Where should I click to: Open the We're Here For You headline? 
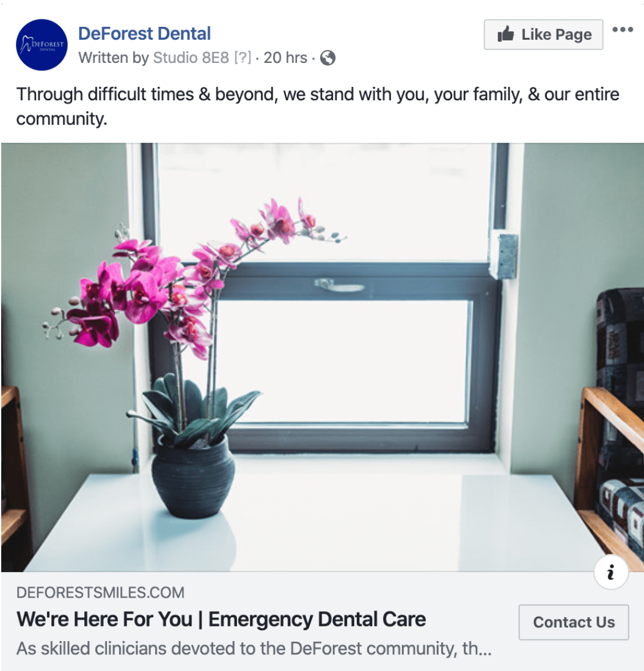[221, 619]
